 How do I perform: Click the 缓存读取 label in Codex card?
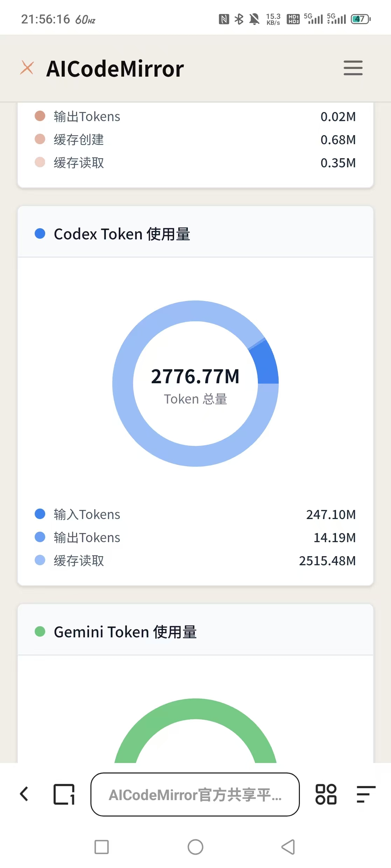pos(79,560)
